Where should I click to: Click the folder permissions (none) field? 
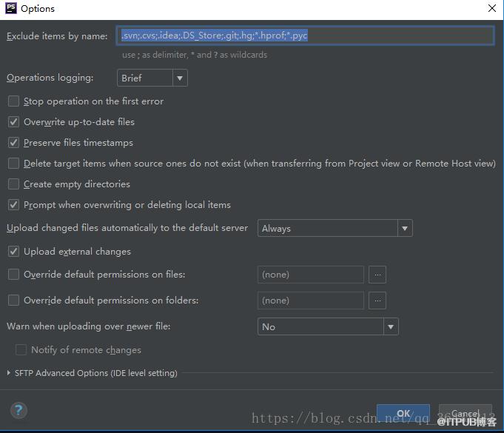pos(311,301)
